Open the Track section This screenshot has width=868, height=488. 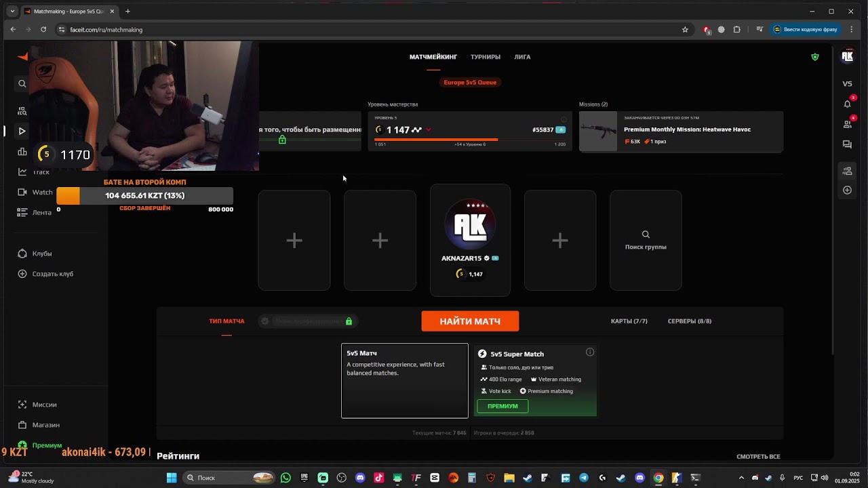pyautogui.click(x=33, y=171)
